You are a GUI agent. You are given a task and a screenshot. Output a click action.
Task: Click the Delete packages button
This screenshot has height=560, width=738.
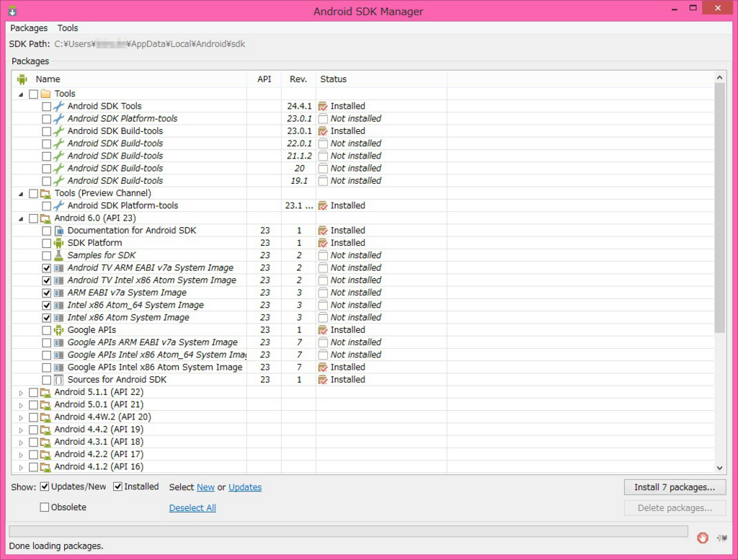point(675,508)
